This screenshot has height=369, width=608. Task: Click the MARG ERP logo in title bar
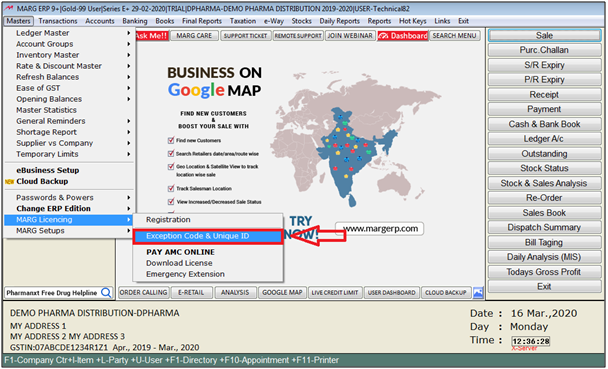[9, 8]
